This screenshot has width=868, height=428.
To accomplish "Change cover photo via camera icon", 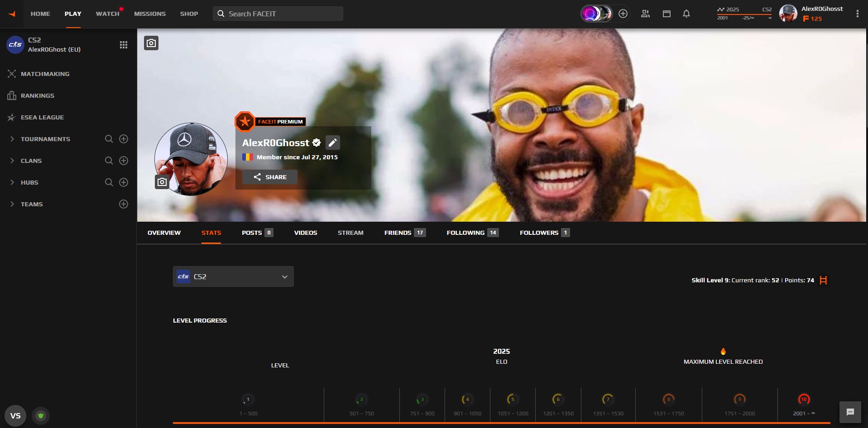I will point(151,43).
